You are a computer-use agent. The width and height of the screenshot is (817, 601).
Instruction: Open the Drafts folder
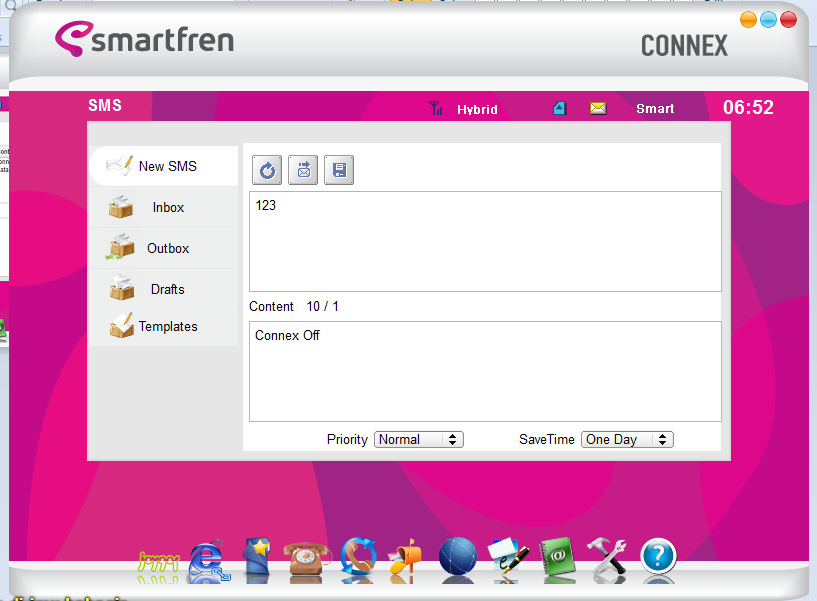(x=164, y=289)
